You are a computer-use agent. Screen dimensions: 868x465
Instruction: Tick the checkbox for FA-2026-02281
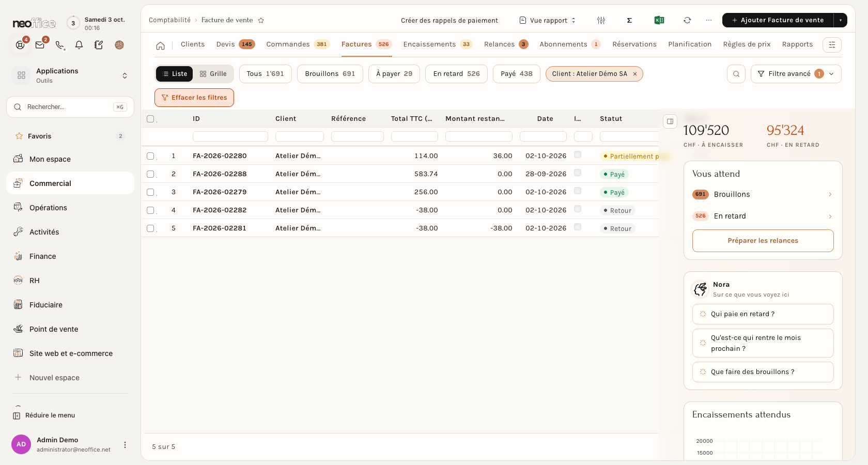[150, 228]
